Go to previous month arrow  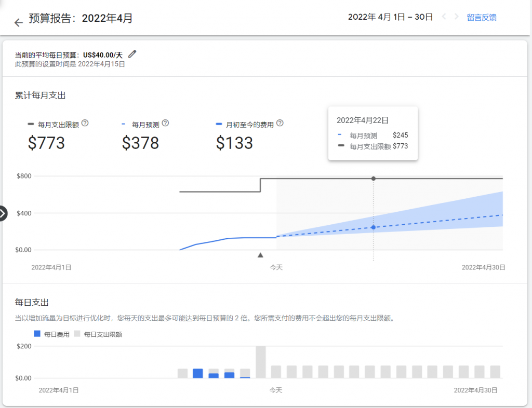(444, 17)
